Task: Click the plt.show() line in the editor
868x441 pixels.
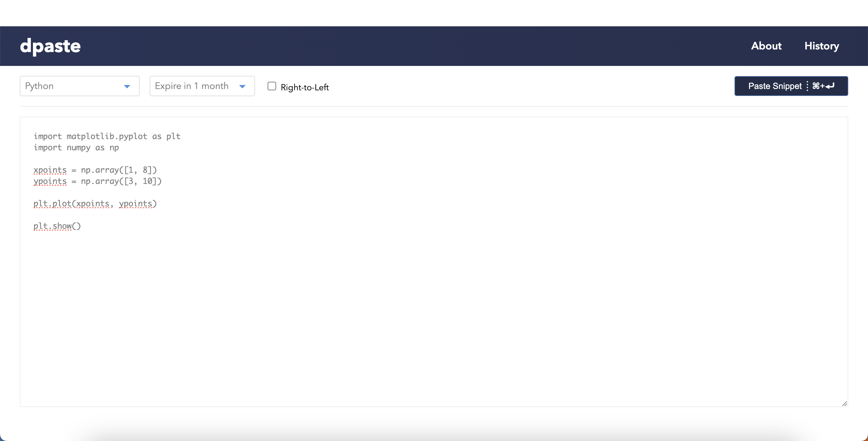Action: (x=57, y=226)
